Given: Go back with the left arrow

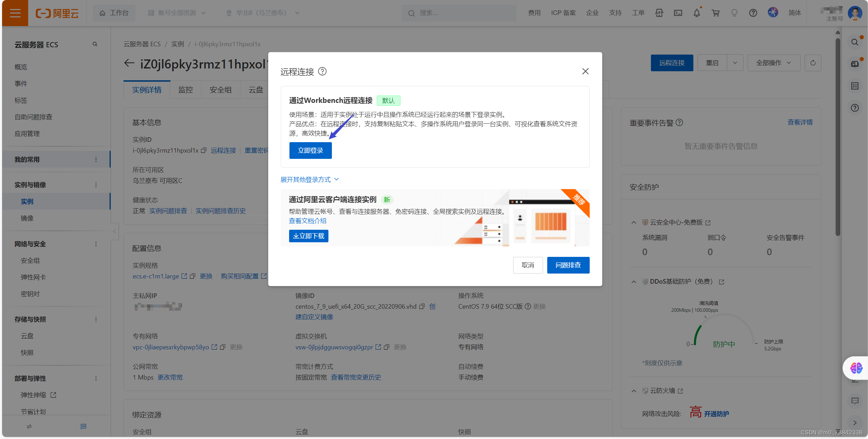Looking at the screenshot, I should [x=129, y=63].
